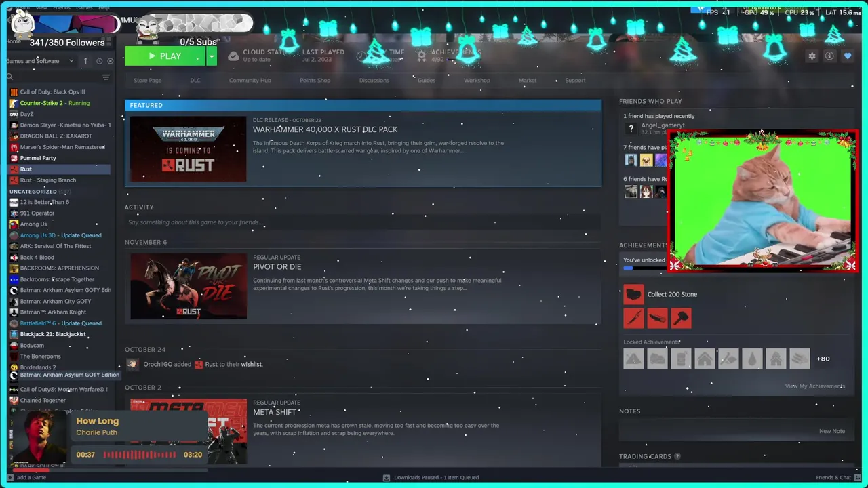Viewport: 868px width, 488px height.
Task: Click the library search field
Action: click(54, 77)
